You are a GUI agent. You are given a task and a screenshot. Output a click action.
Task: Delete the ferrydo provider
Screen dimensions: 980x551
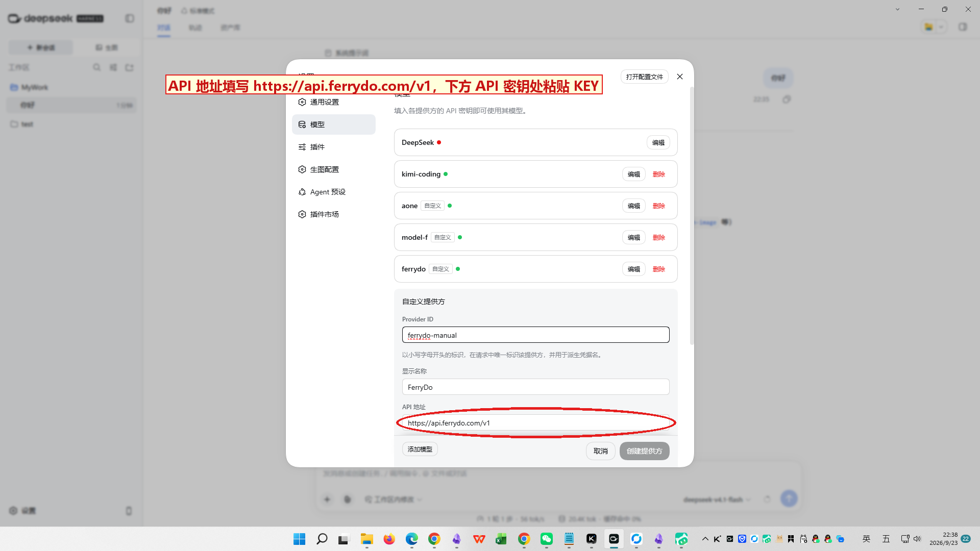pos(658,269)
